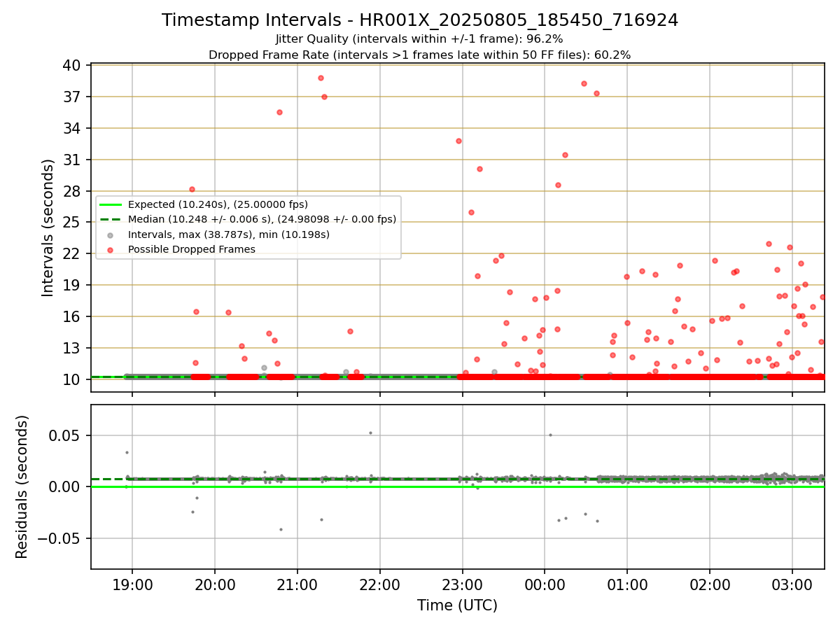Click the legend text beginning Median (10.248
Image resolution: width=840 pixels, height=630 pixels.
[x=262, y=219]
